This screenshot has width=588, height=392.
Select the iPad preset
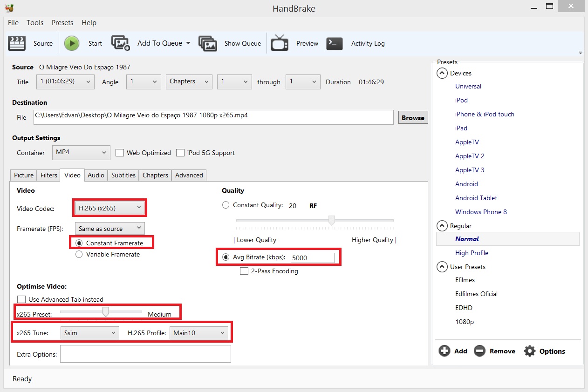461,128
